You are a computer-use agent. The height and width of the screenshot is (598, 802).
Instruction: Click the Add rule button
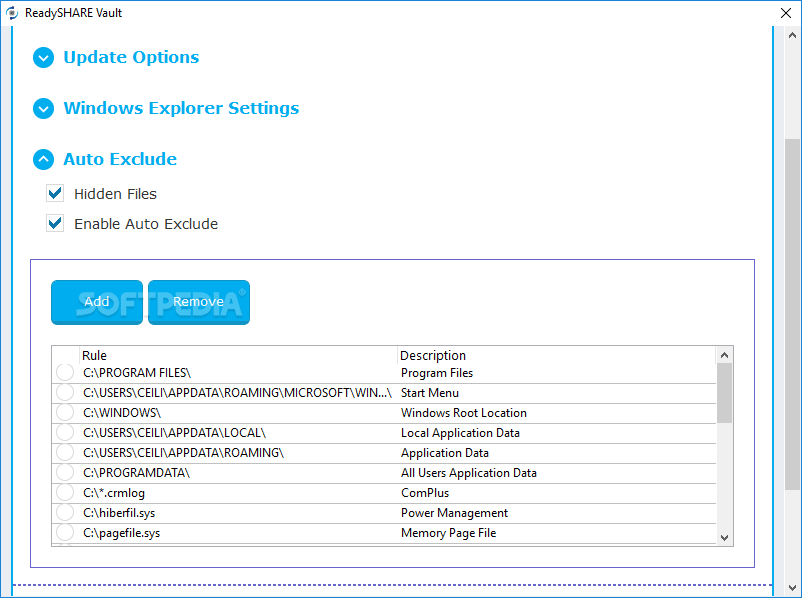click(x=97, y=302)
